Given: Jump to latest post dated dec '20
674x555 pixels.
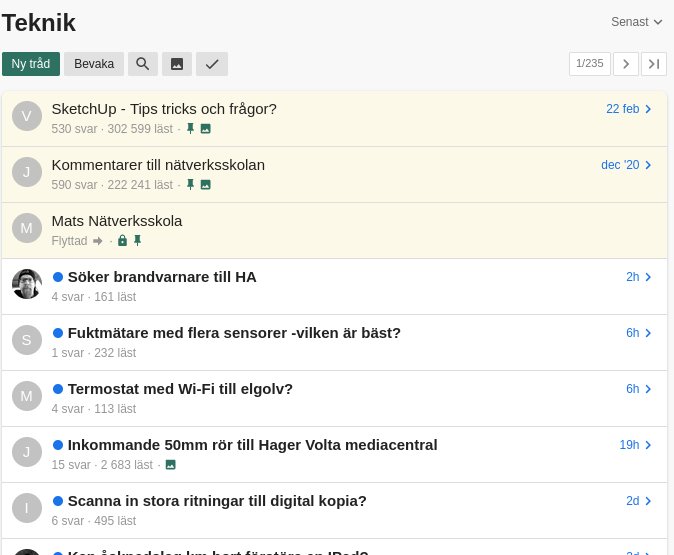Looking at the screenshot, I should tap(626, 165).
